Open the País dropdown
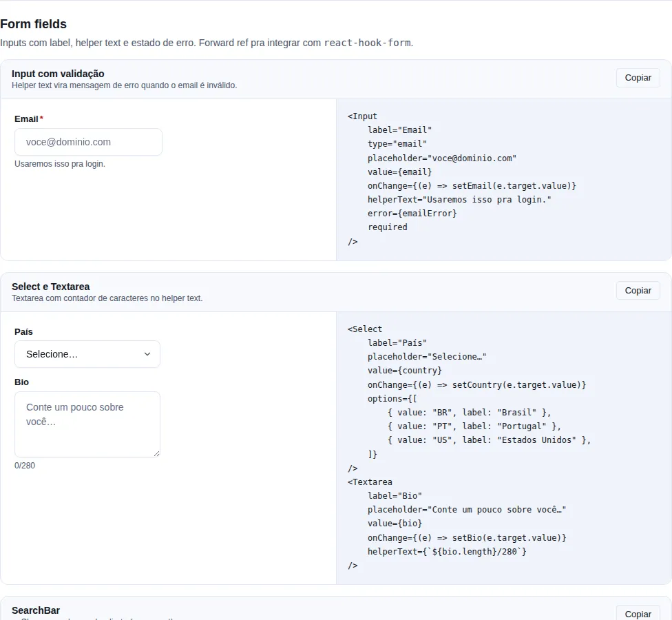Screen dimensions: 672x620 [87, 354]
